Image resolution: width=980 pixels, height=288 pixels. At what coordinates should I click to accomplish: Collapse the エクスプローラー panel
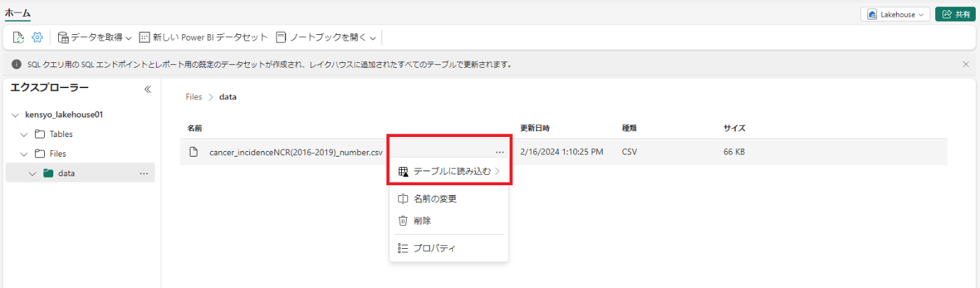click(x=148, y=89)
